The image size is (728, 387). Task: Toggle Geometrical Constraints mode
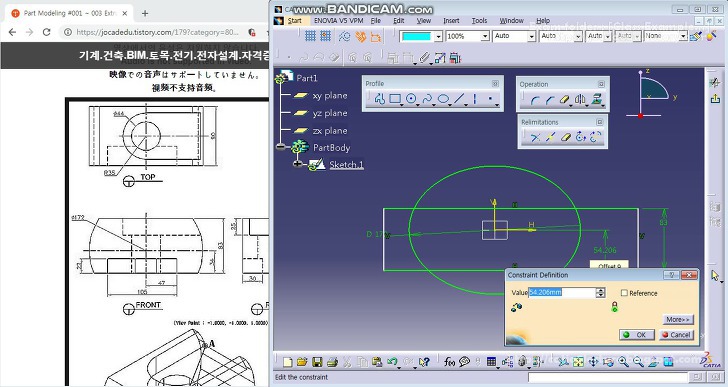point(360,36)
